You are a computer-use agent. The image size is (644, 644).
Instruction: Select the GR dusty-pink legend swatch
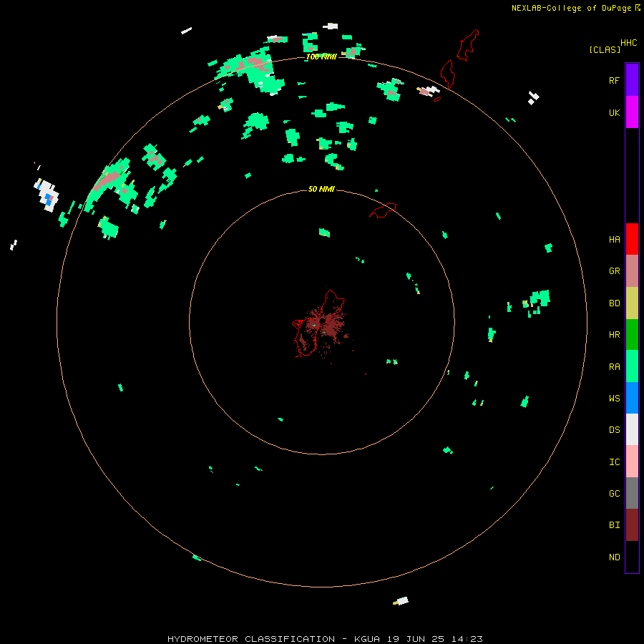click(x=632, y=271)
